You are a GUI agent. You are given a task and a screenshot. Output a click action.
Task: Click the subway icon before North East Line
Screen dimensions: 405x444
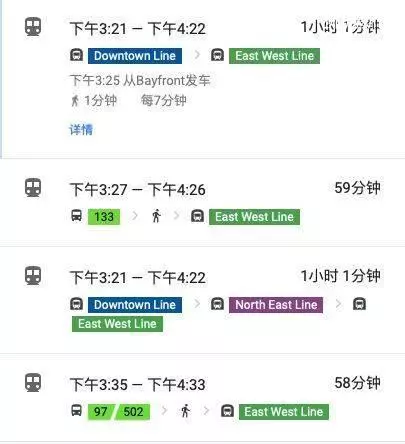[x=217, y=304]
